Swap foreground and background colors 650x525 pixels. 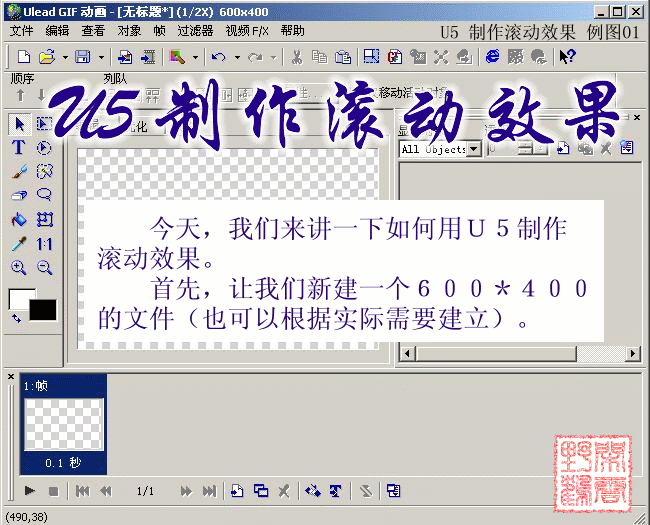click(x=16, y=318)
